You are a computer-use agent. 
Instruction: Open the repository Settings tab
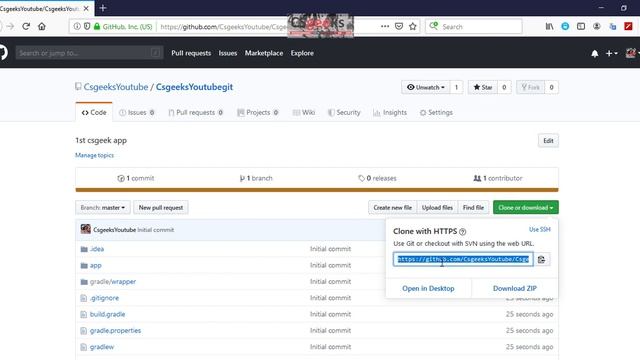(x=436, y=113)
